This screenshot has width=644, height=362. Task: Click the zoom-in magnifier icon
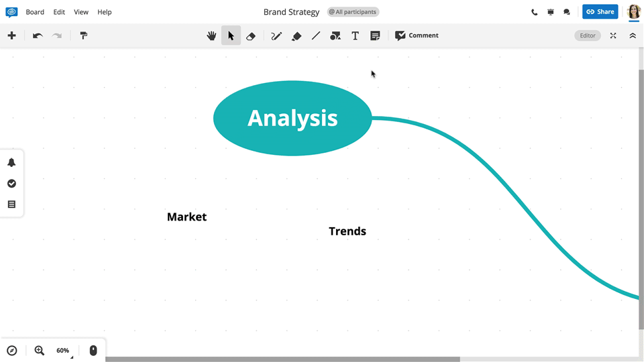pyautogui.click(x=40, y=351)
